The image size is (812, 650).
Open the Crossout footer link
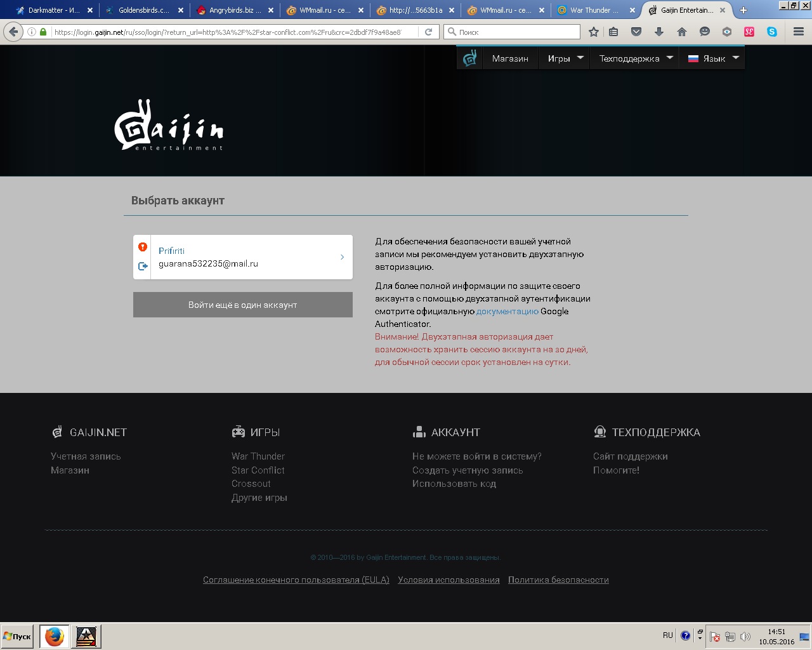click(251, 484)
